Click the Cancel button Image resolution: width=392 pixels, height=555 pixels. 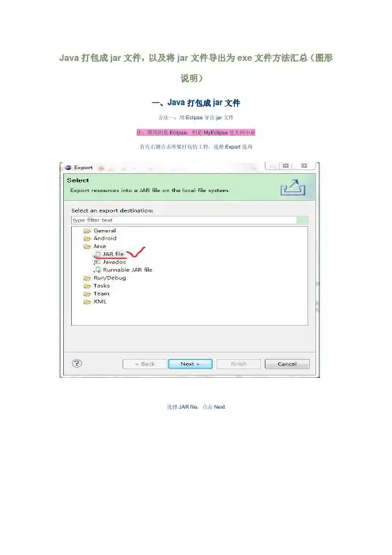click(287, 364)
